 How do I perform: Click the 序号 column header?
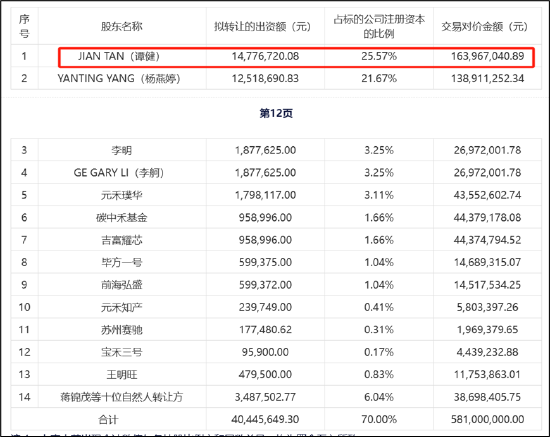24,26
